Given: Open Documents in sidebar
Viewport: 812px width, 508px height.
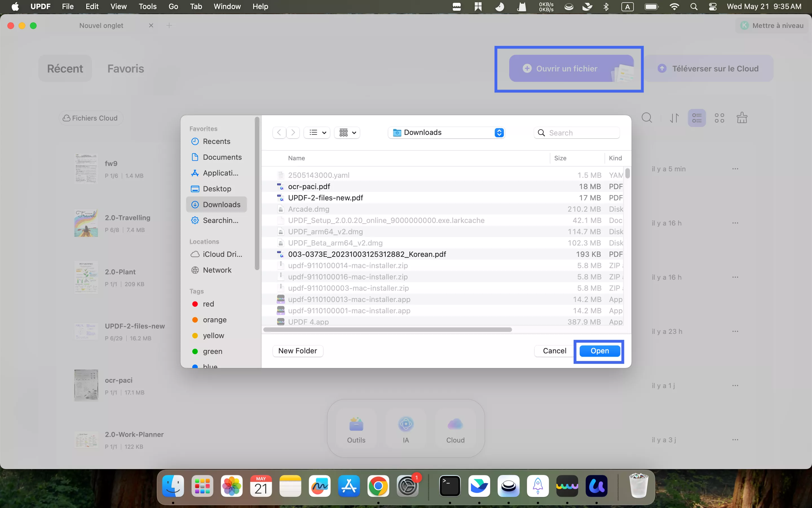Looking at the screenshot, I should point(217,157).
